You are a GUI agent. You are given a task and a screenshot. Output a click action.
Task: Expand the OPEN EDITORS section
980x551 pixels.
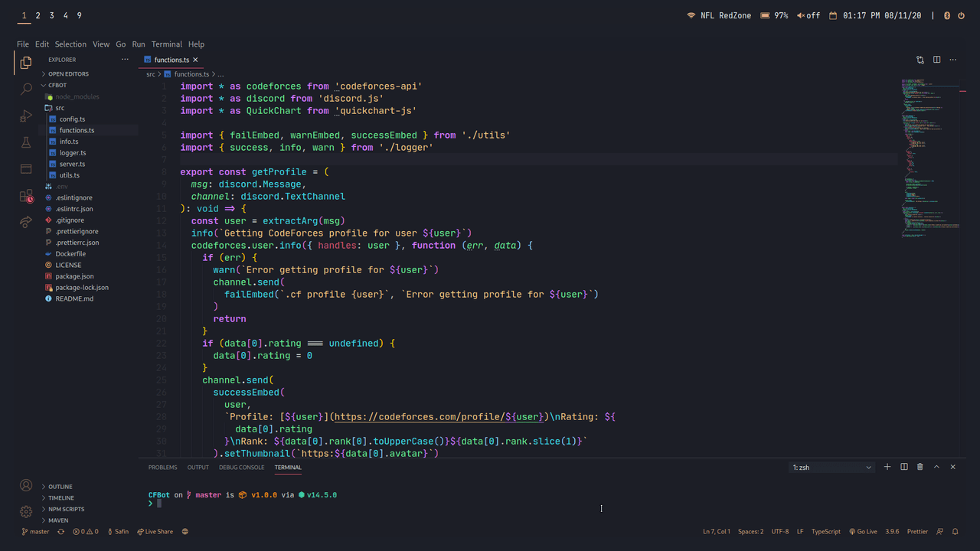point(68,74)
